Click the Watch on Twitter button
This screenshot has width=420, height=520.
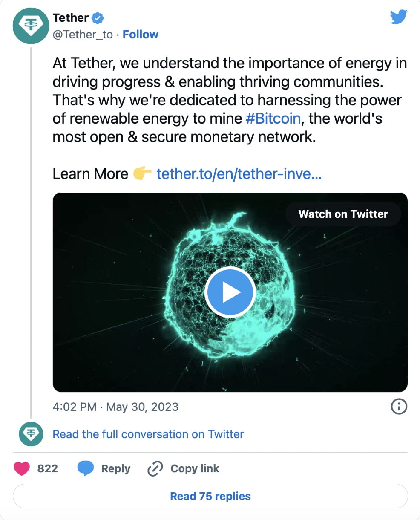pyautogui.click(x=343, y=214)
